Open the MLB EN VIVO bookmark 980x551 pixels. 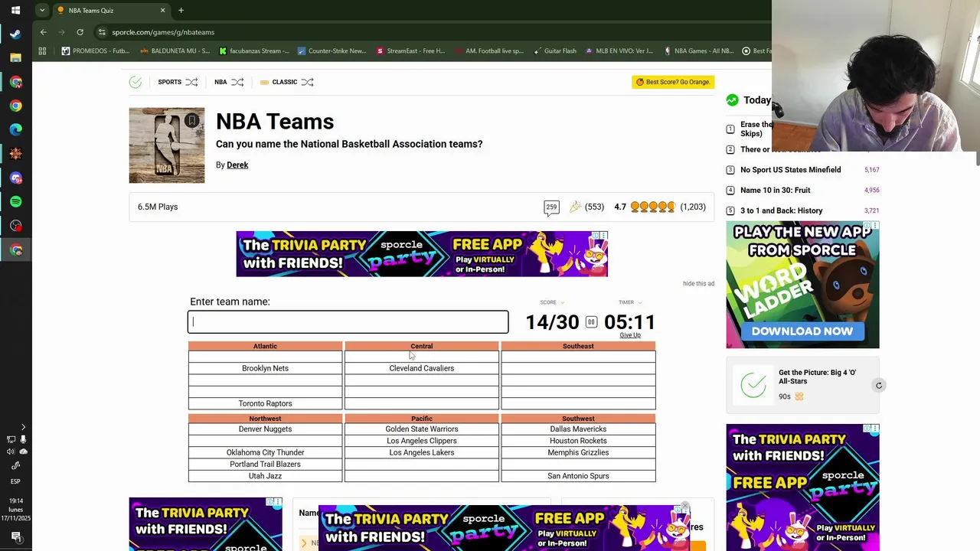(x=619, y=51)
